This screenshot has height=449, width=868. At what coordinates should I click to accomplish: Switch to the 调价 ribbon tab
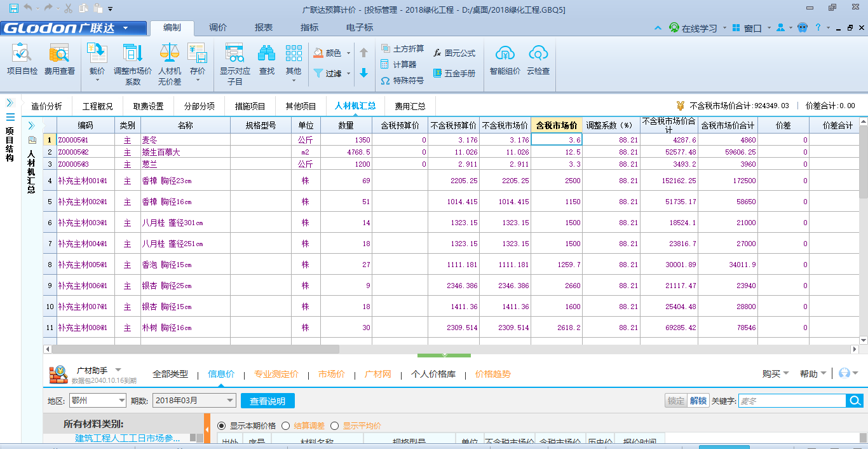point(218,28)
